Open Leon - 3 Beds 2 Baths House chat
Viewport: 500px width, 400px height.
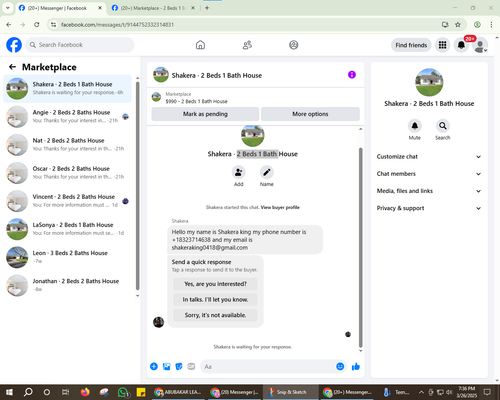67,257
